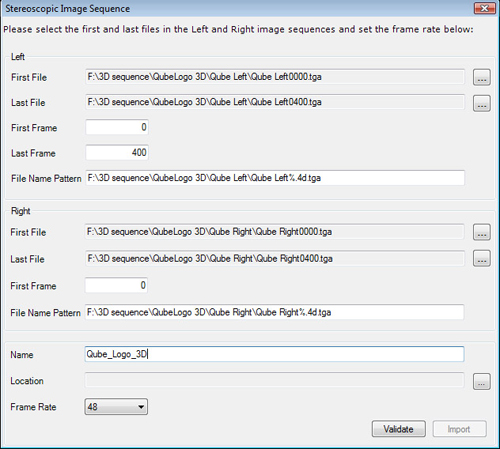Click the Left First File path box
The image size is (500, 449).
point(275,77)
